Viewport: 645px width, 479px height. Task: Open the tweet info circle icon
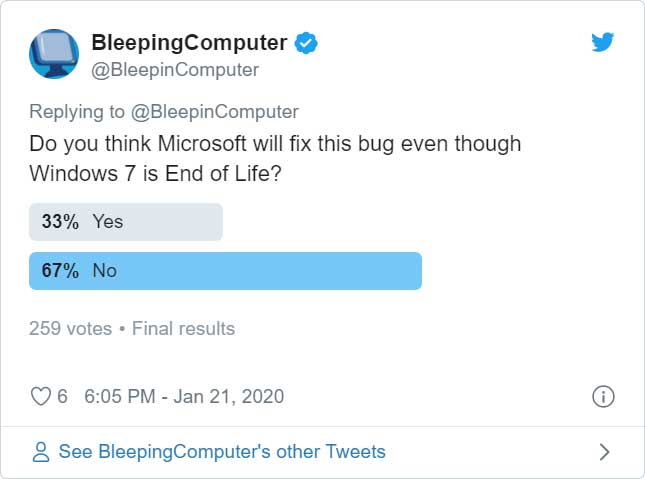(603, 397)
